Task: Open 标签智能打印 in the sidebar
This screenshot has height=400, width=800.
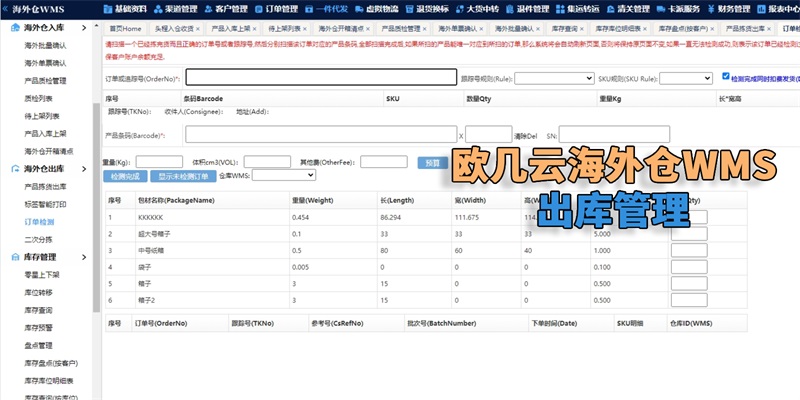Action: pos(45,204)
